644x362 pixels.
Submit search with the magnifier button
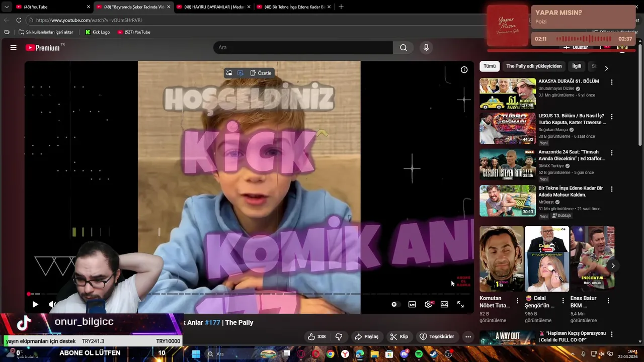coord(404,48)
